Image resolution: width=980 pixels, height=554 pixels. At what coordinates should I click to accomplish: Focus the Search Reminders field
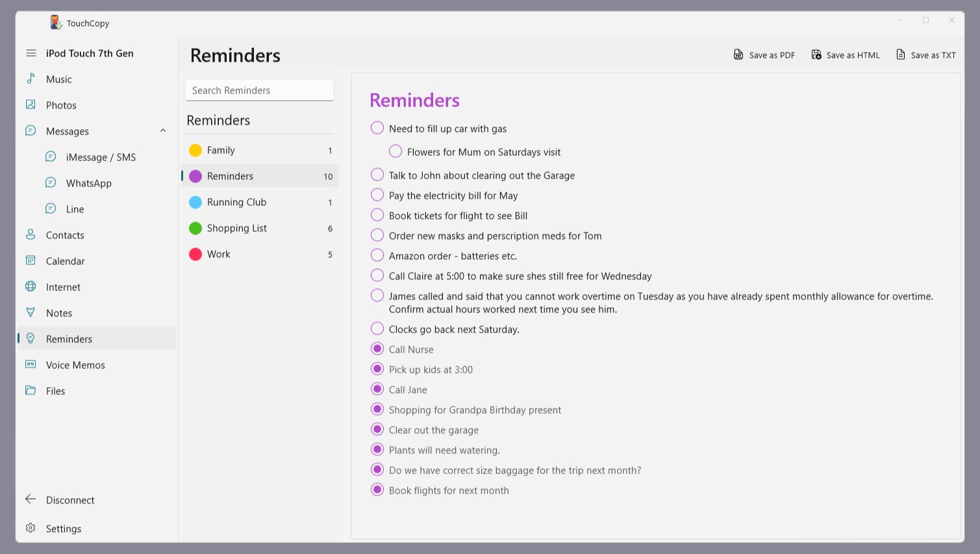[x=260, y=90]
